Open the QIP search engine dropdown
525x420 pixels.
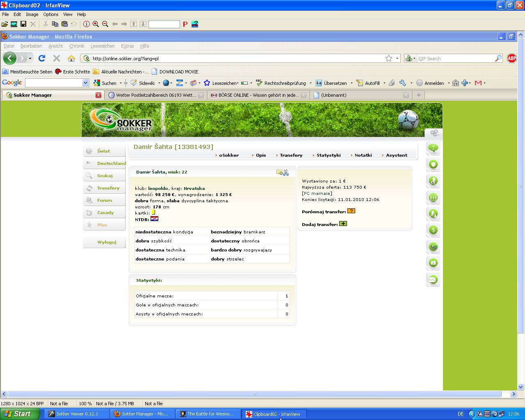point(410,59)
